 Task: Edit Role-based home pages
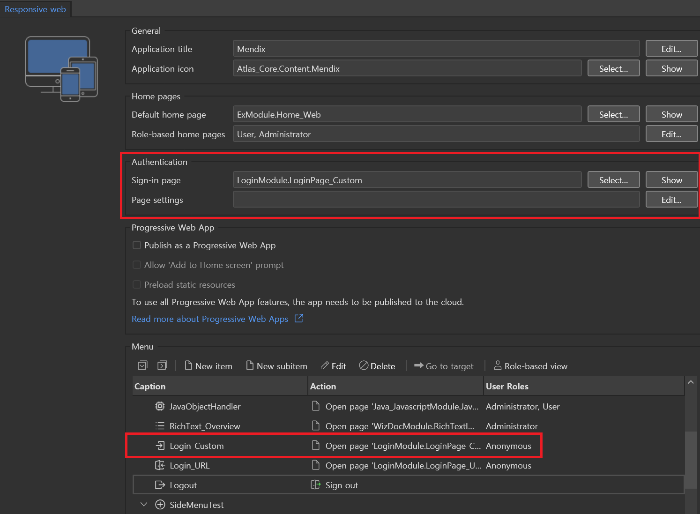[x=671, y=134]
